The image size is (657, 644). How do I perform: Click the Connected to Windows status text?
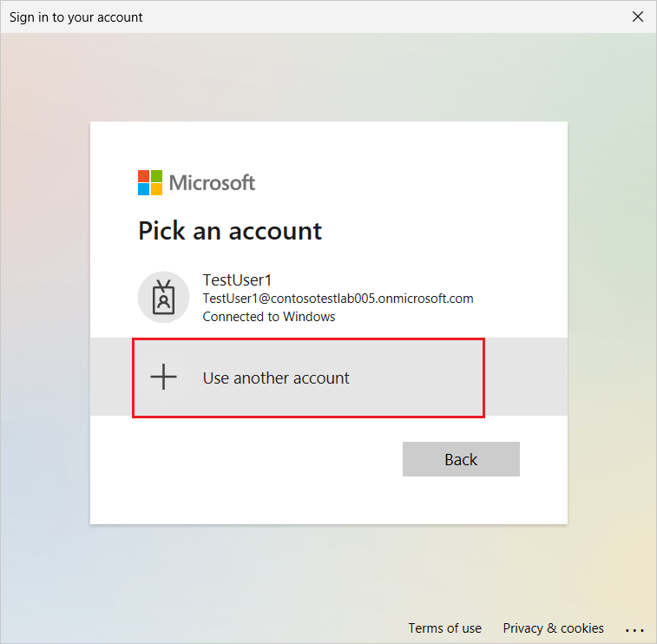click(x=269, y=317)
